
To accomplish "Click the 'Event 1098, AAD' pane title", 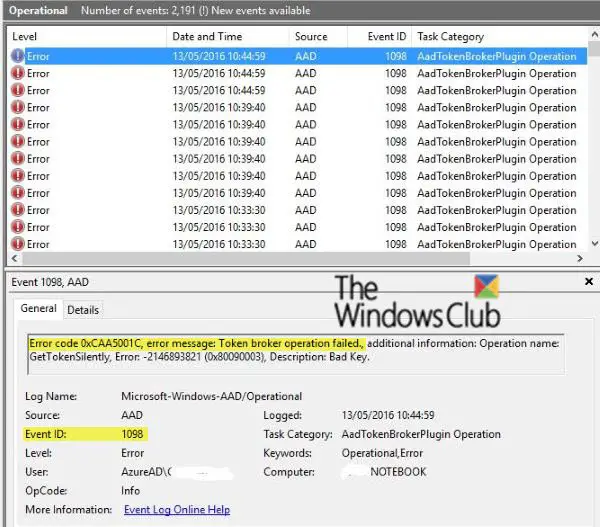I will [x=50, y=282].
